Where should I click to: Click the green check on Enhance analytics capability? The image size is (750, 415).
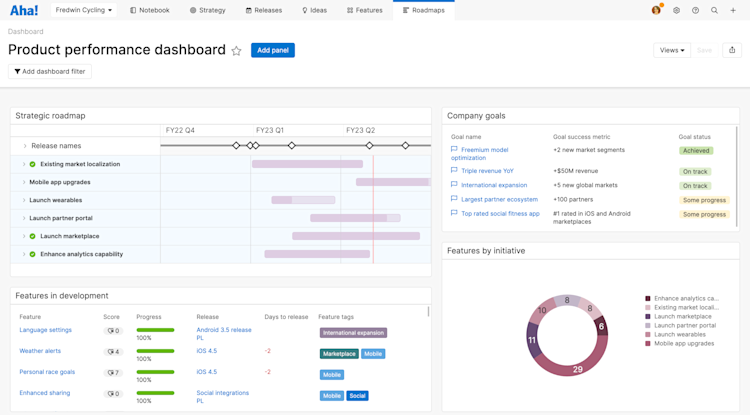click(x=33, y=254)
